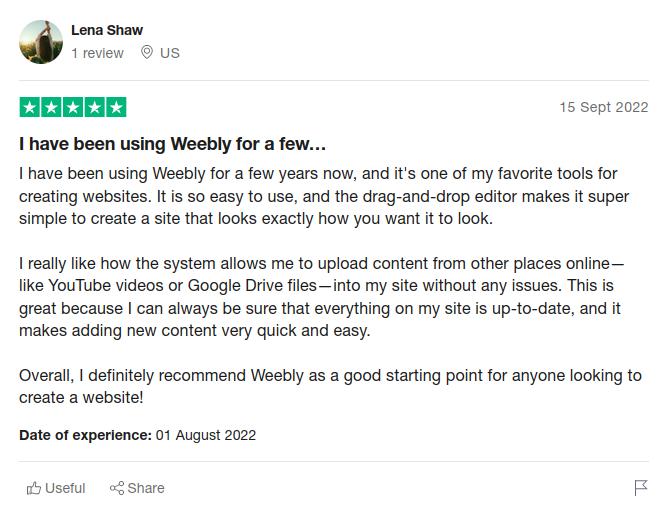Flag this review with the flag icon
The image size is (666, 511).
(x=641, y=488)
